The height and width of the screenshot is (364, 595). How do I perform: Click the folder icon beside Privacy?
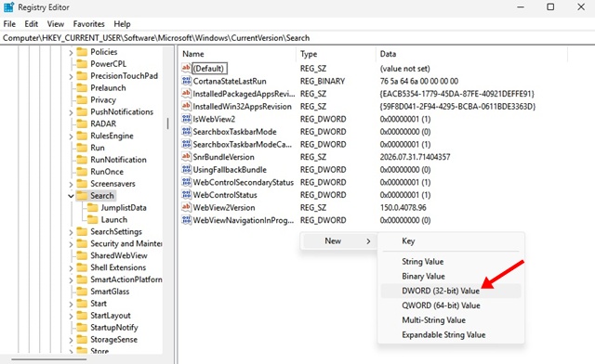[82, 99]
